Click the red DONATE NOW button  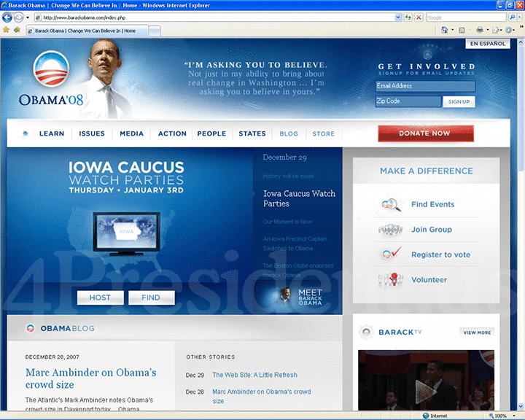click(426, 133)
